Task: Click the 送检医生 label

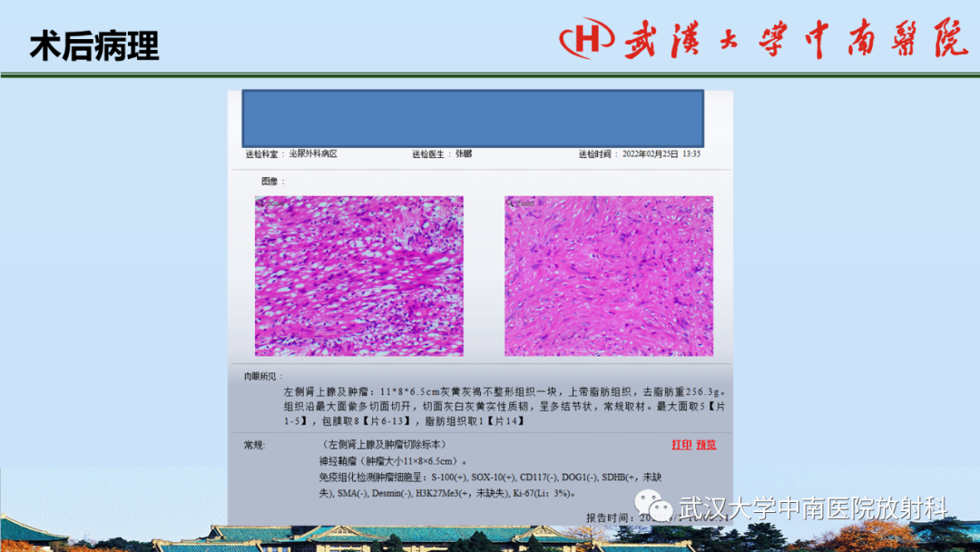Action: point(430,153)
